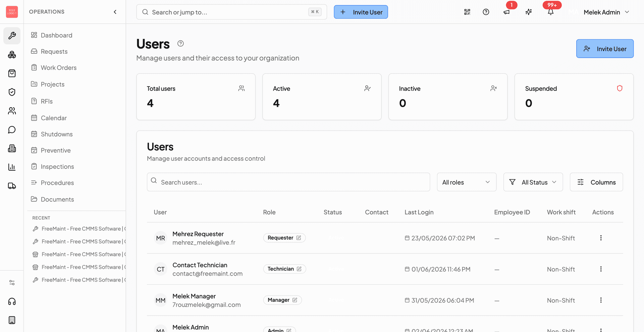The width and height of the screenshot is (644, 332).
Task: Open the QR code scanner icon
Action: 467,12
